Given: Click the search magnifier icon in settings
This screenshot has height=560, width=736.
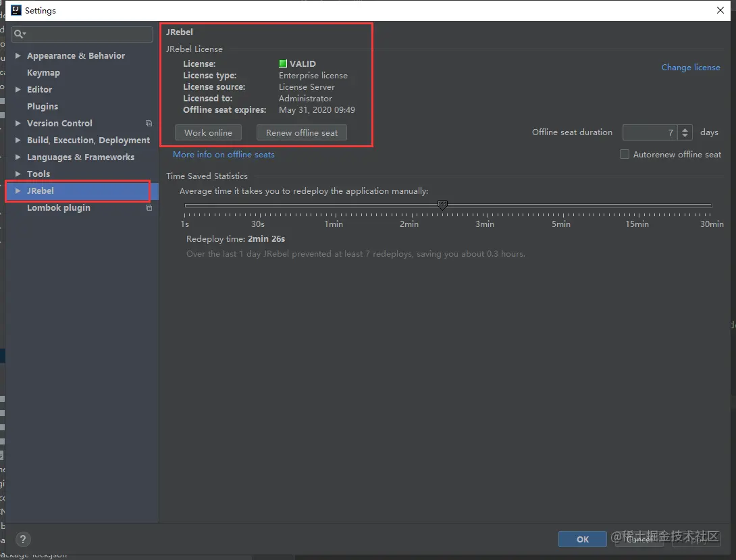Looking at the screenshot, I should (18, 34).
